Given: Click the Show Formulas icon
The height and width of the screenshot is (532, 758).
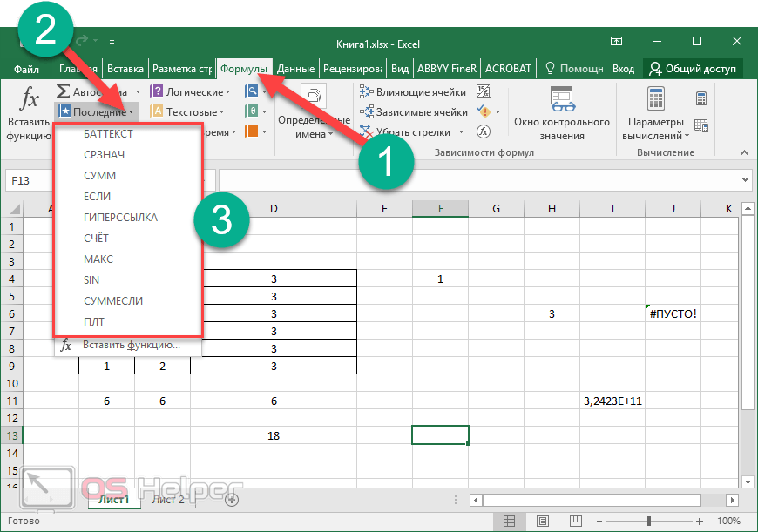Looking at the screenshot, I should (x=484, y=91).
